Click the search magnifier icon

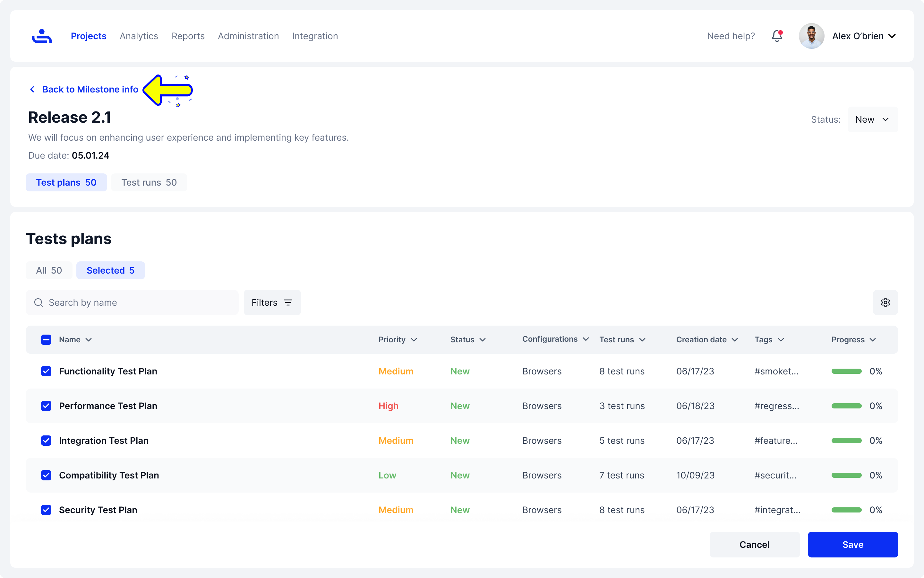(38, 302)
